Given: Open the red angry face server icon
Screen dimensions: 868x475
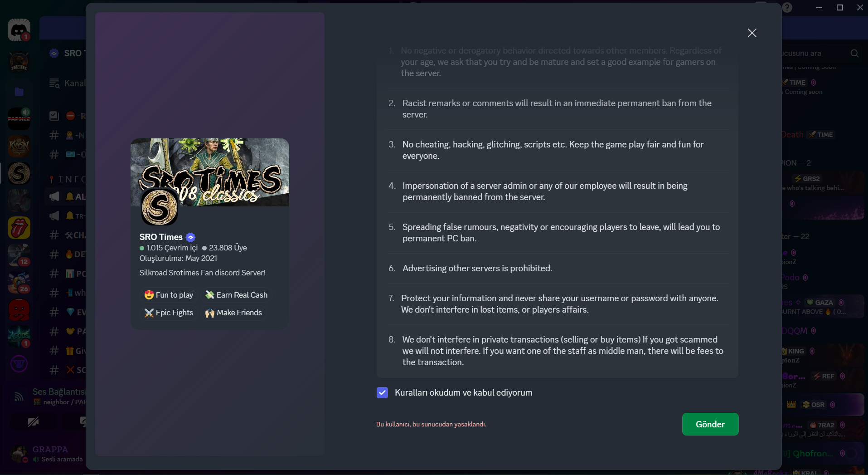Looking at the screenshot, I should pyautogui.click(x=19, y=309).
